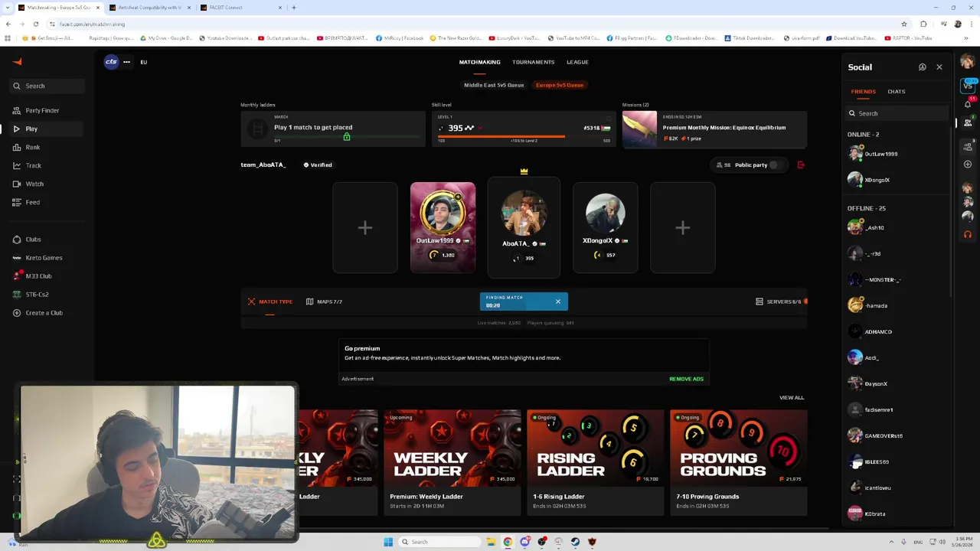
Task: Click the right empty party slot plus
Action: coord(683,227)
